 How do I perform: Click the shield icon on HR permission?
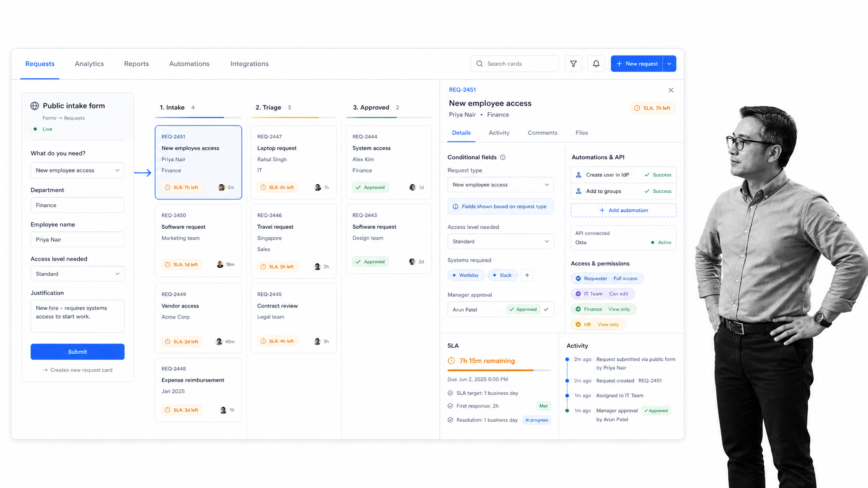578,324
